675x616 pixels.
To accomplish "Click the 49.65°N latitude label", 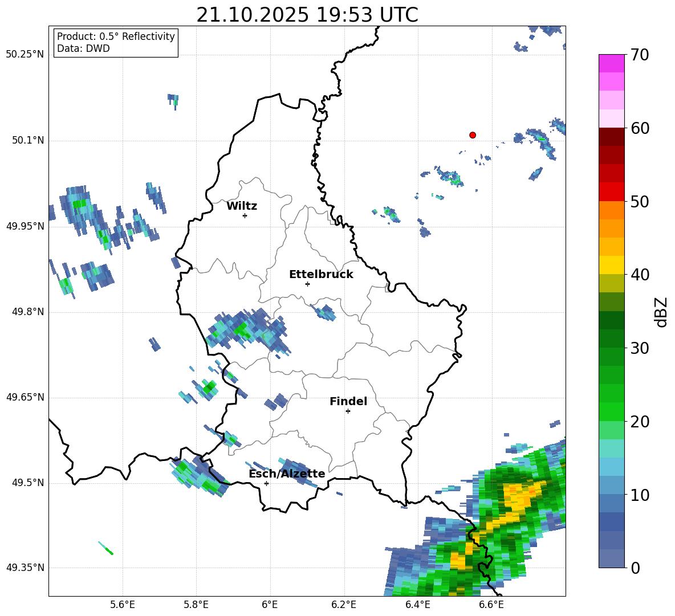I will (x=25, y=397).
